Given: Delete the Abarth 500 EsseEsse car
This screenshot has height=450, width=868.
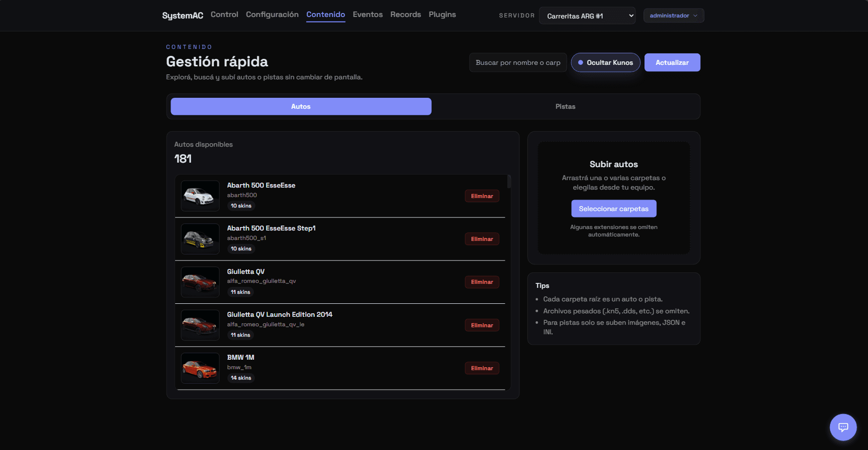Looking at the screenshot, I should pos(482,196).
